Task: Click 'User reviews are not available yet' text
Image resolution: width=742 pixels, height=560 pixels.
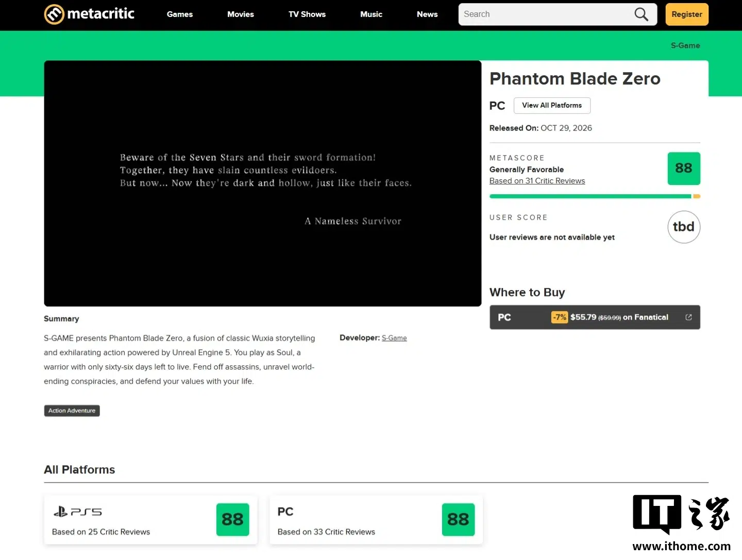Action: (x=552, y=237)
